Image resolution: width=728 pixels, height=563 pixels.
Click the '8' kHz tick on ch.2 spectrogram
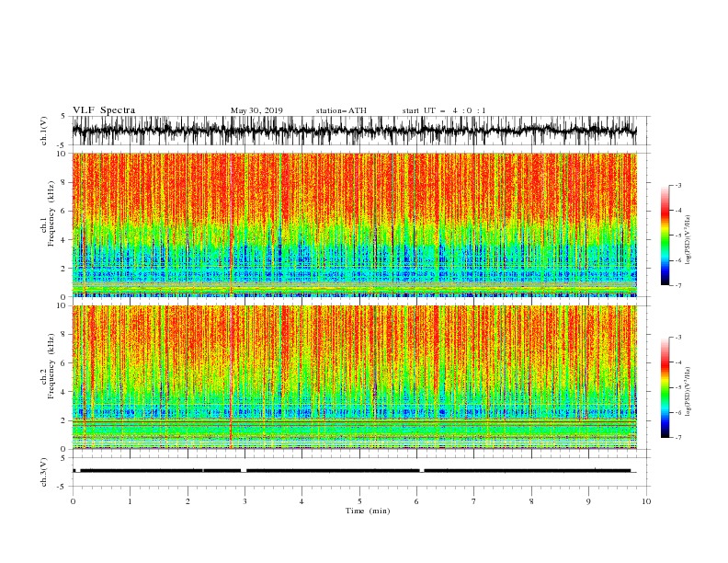(63, 335)
